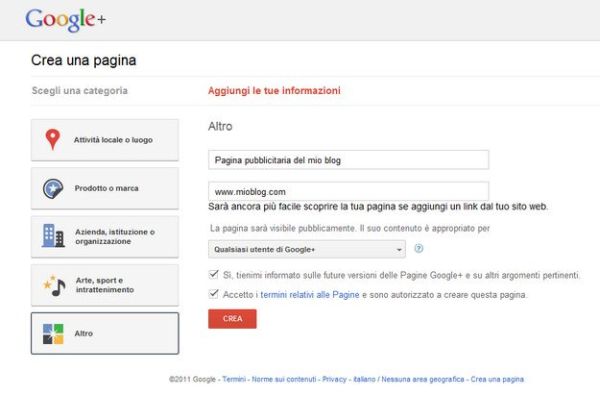600x396 pixels.
Task: Choose the Attività locale o luogo category
Action: 105,140
